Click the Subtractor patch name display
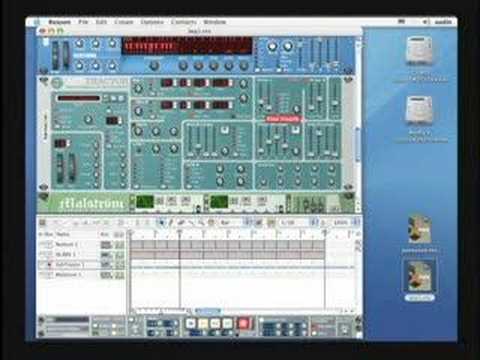 [79, 98]
